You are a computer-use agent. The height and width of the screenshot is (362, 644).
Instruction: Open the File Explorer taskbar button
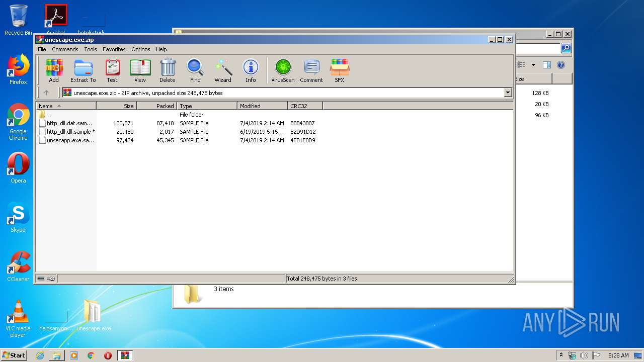pyautogui.click(x=57, y=355)
